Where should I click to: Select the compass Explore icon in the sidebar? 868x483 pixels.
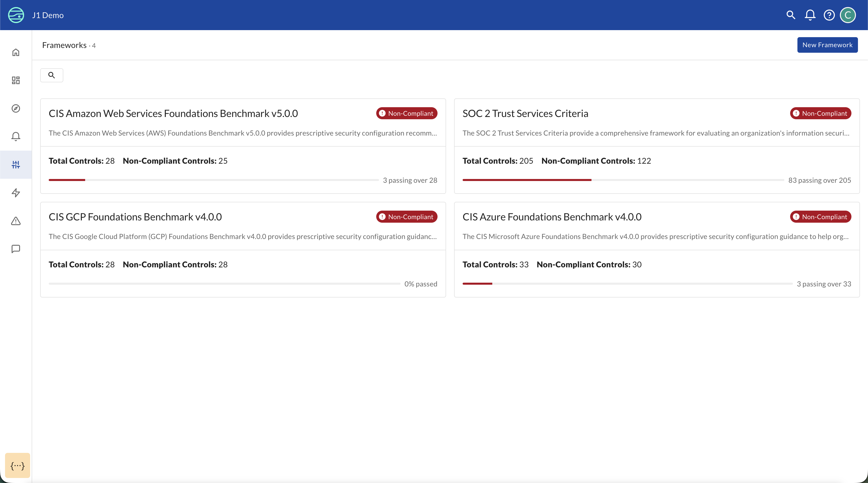click(16, 108)
